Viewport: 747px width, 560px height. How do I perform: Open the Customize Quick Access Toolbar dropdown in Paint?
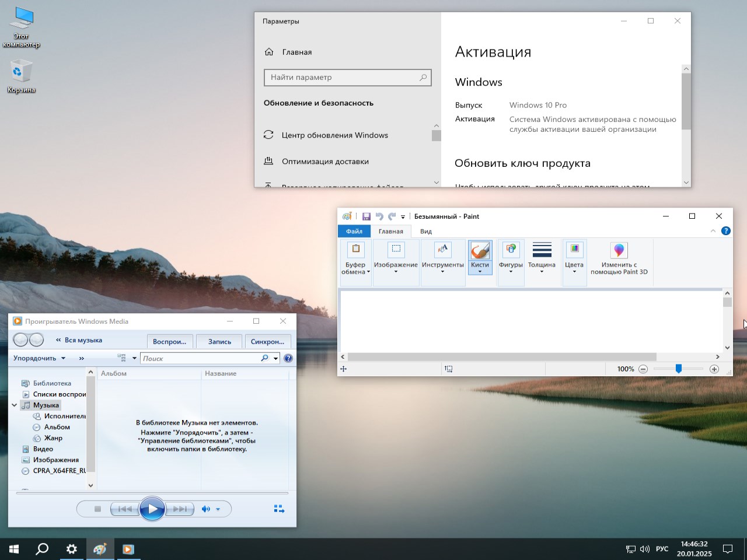pyautogui.click(x=403, y=217)
